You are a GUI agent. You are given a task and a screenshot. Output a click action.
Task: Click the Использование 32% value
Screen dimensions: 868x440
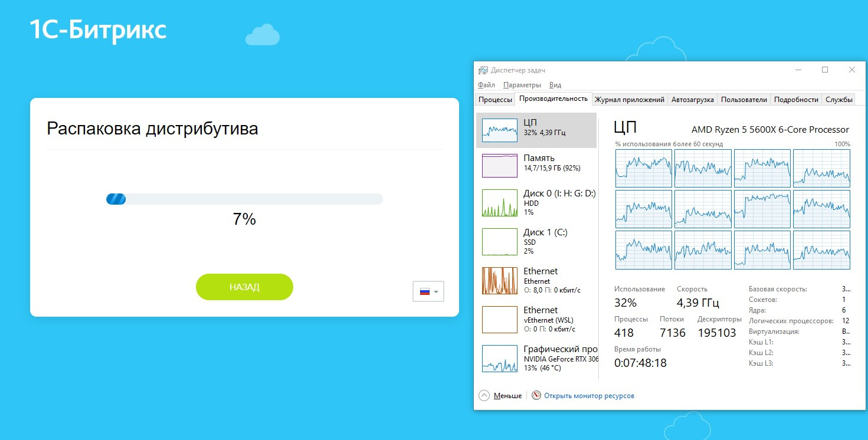click(x=625, y=303)
